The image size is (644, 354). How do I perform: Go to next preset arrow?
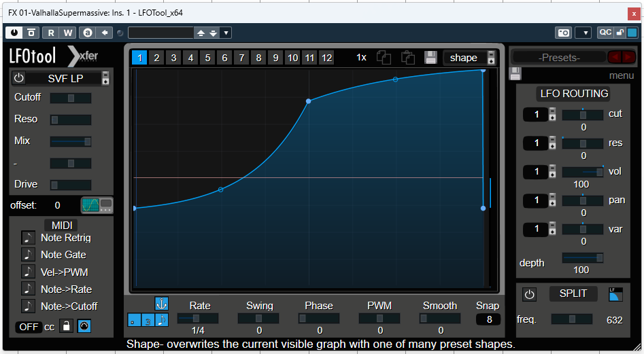click(x=628, y=58)
